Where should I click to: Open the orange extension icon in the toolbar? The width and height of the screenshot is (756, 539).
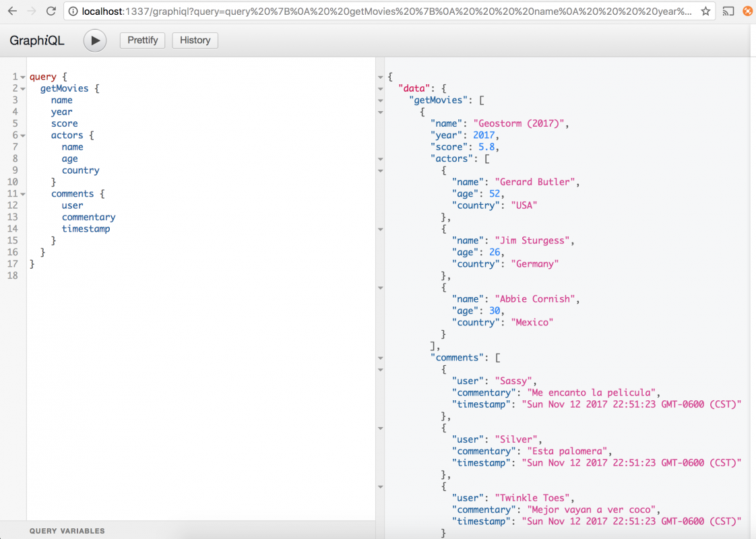click(747, 11)
